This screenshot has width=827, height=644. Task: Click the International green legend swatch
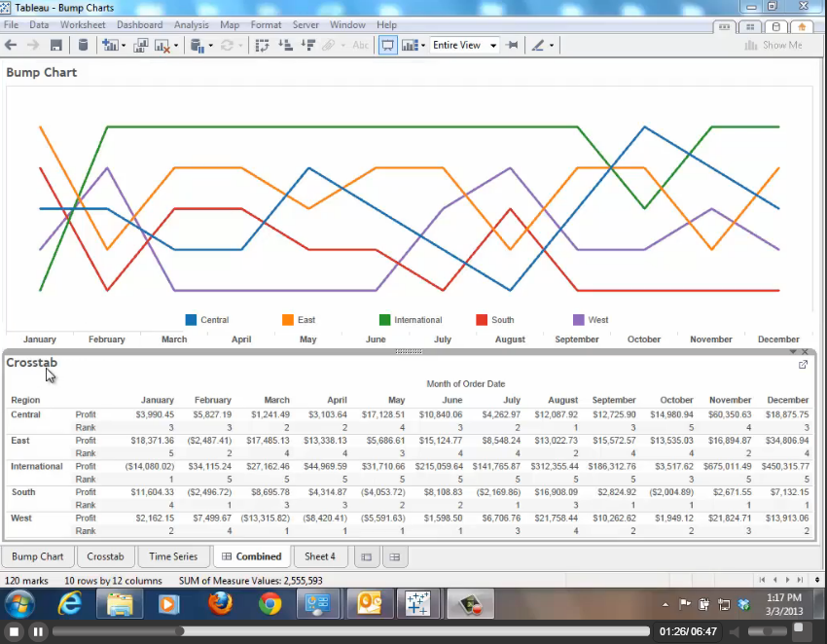point(385,320)
